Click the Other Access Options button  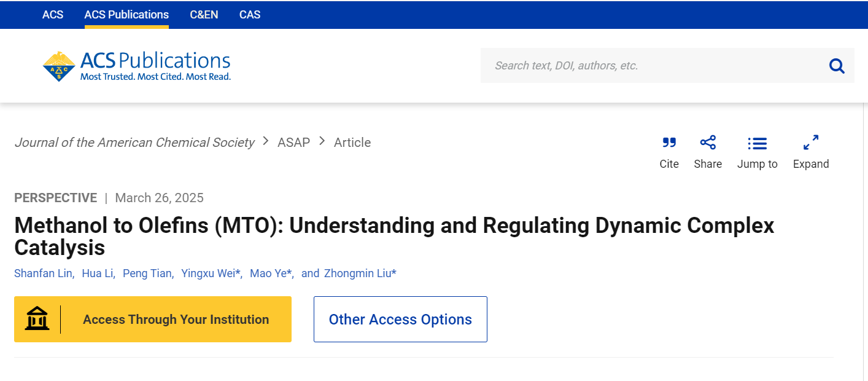click(400, 320)
